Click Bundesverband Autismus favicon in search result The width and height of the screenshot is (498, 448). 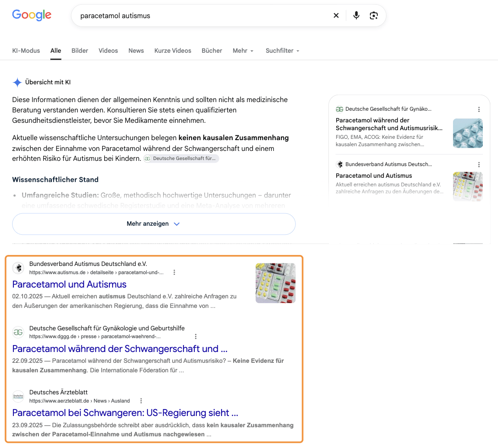(x=19, y=268)
